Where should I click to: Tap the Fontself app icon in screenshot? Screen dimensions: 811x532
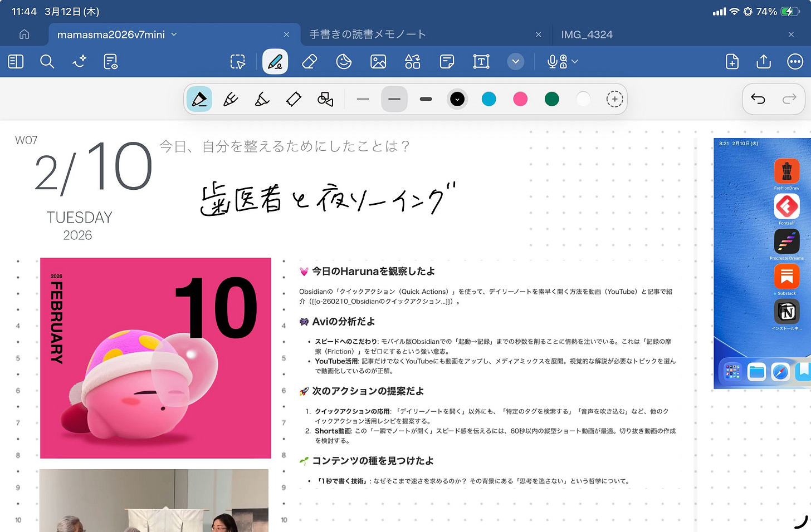point(786,206)
